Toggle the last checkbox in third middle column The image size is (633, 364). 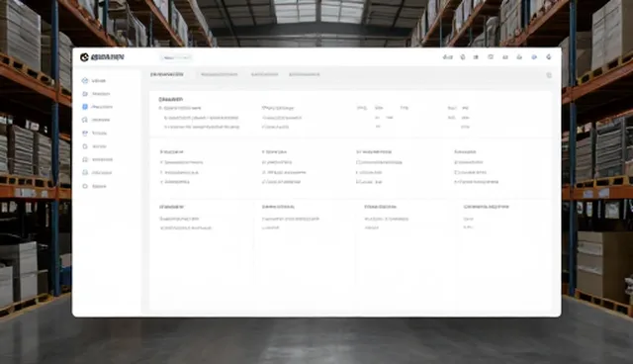click(358, 182)
